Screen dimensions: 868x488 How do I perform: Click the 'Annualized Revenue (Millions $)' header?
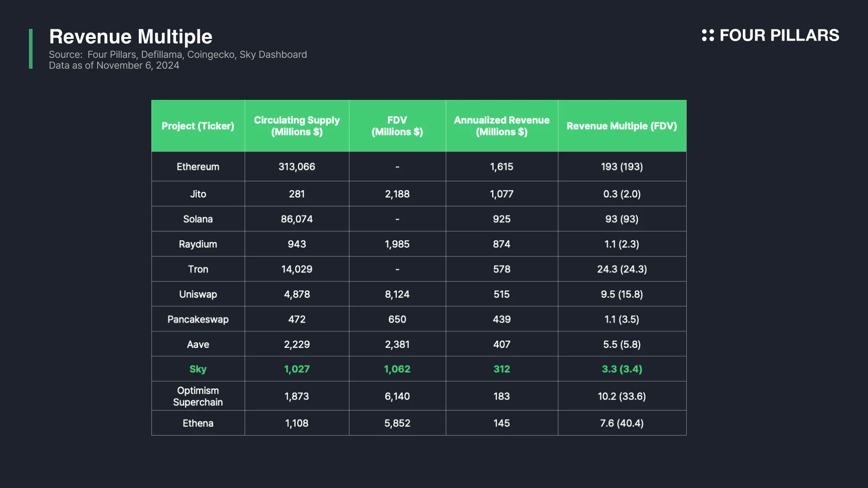[502, 126]
